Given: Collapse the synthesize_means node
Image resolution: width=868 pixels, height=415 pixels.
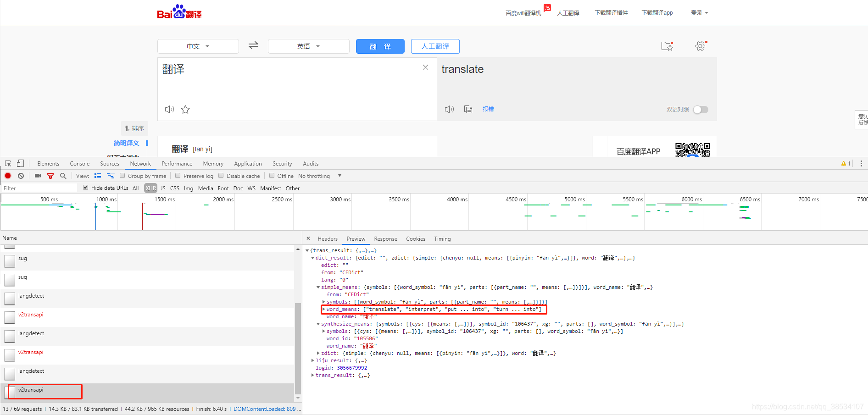Looking at the screenshot, I should click(x=318, y=324).
